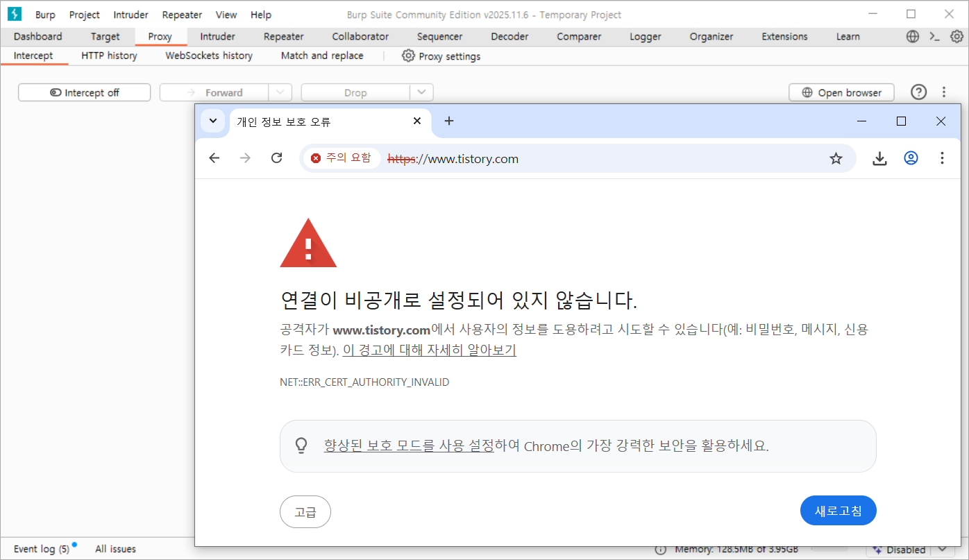Open Chrome tab search chevron
Viewport: 969px width, 560px height.
click(x=213, y=121)
